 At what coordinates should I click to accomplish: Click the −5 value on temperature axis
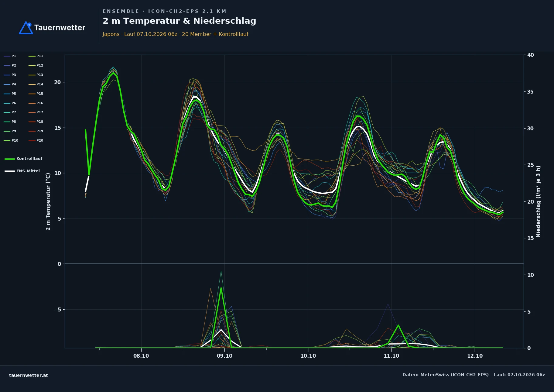(57, 310)
